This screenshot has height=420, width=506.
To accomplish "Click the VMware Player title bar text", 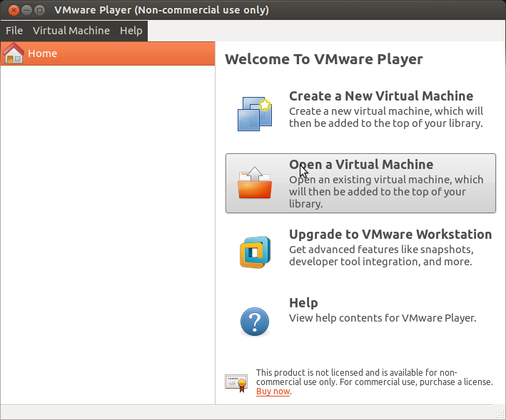I will [161, 10].
